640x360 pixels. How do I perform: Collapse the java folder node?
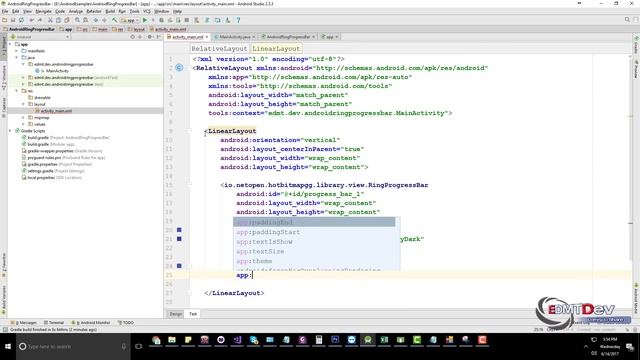click(17, 58)
